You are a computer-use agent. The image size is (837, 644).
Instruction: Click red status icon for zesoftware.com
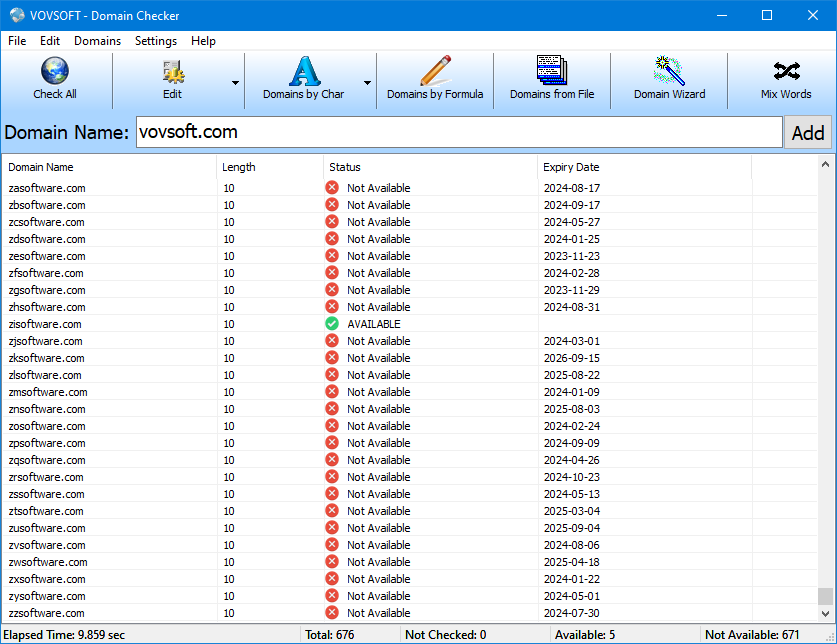[332, 256]
